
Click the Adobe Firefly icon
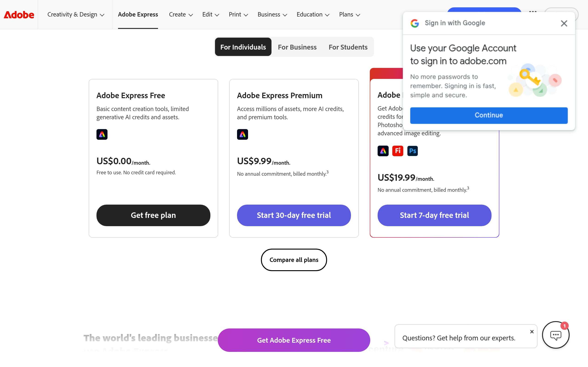pos(398,151)
